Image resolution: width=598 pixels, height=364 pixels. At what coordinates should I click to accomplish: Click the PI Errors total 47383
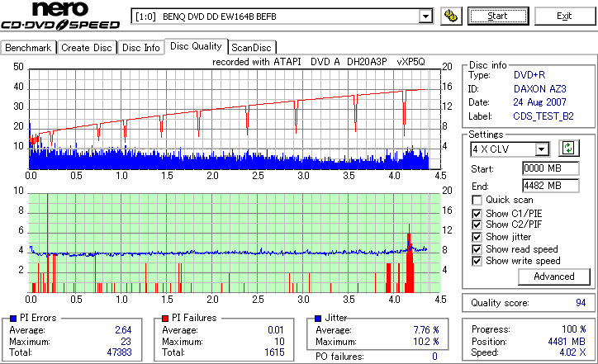[x=120, y=352]
